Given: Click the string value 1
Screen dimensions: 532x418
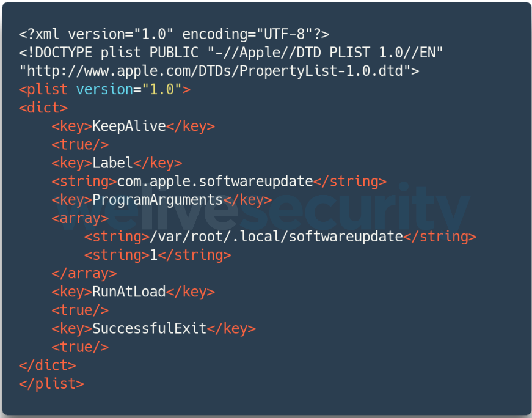Looking at the screenshot, I should 154,255.
